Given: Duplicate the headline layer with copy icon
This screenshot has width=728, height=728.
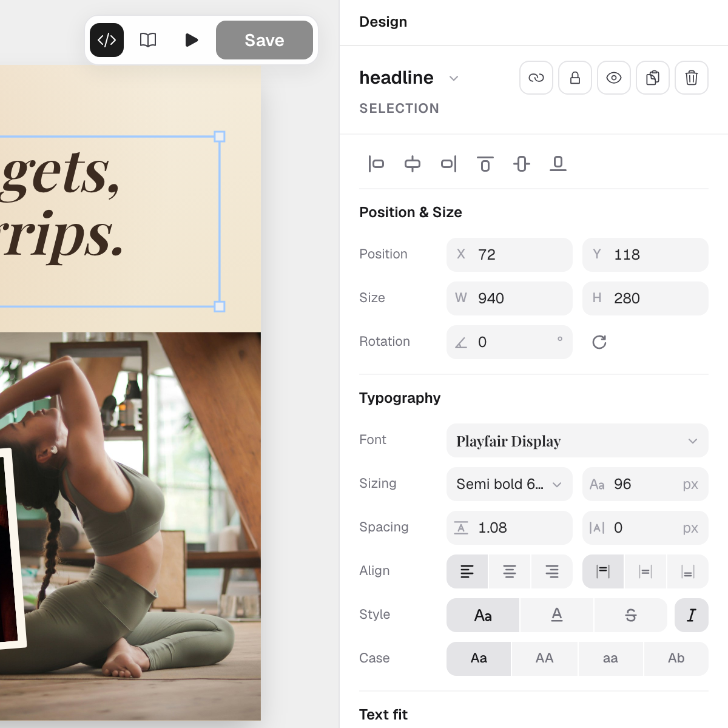Looking at the screenshot, I should pos(653,78).
